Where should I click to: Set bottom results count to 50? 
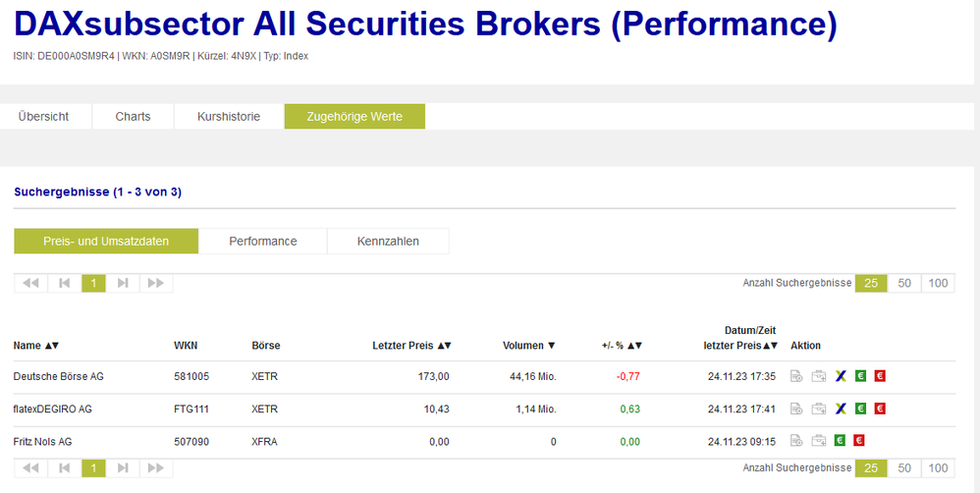[x=904, y=468]
